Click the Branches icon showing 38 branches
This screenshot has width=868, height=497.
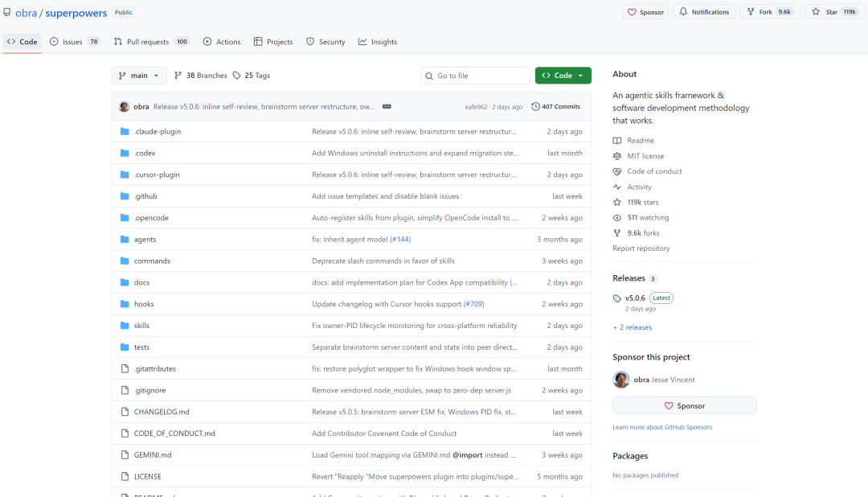tap(178, 76)
